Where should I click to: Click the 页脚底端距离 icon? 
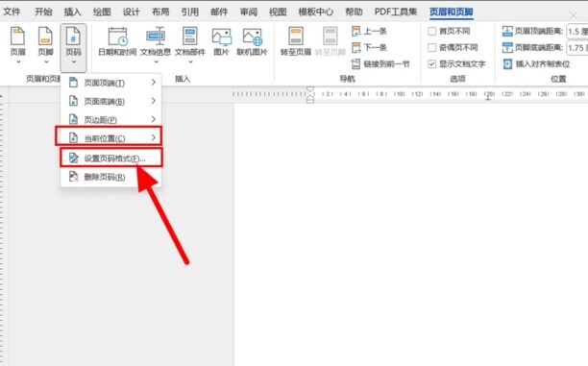tap(507, 48)
